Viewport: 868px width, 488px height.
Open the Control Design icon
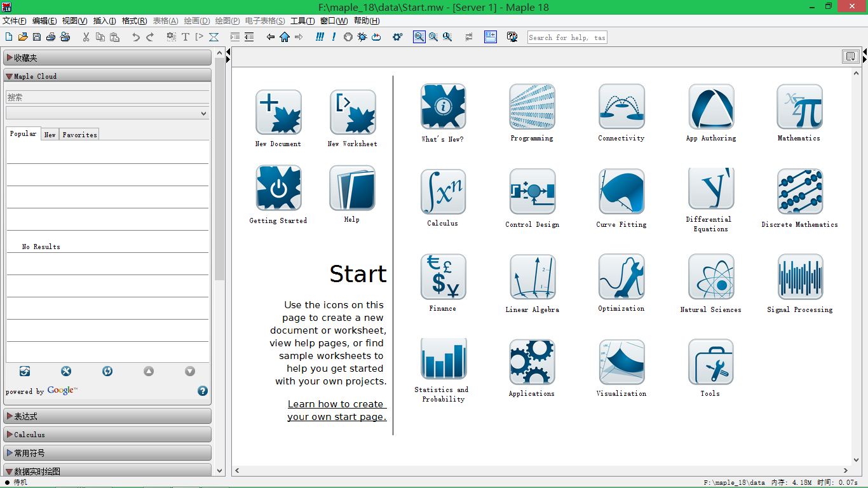tap(532, 192)
